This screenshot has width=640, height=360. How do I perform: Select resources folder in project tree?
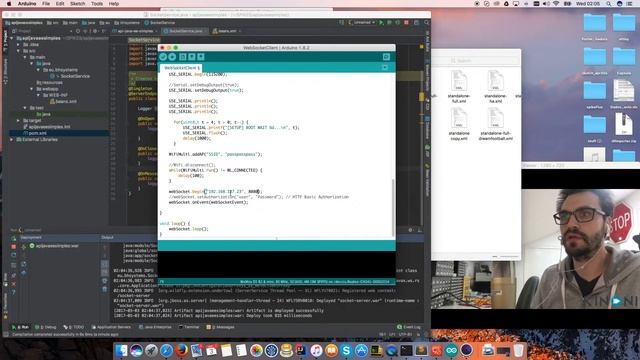coord(49,82)
